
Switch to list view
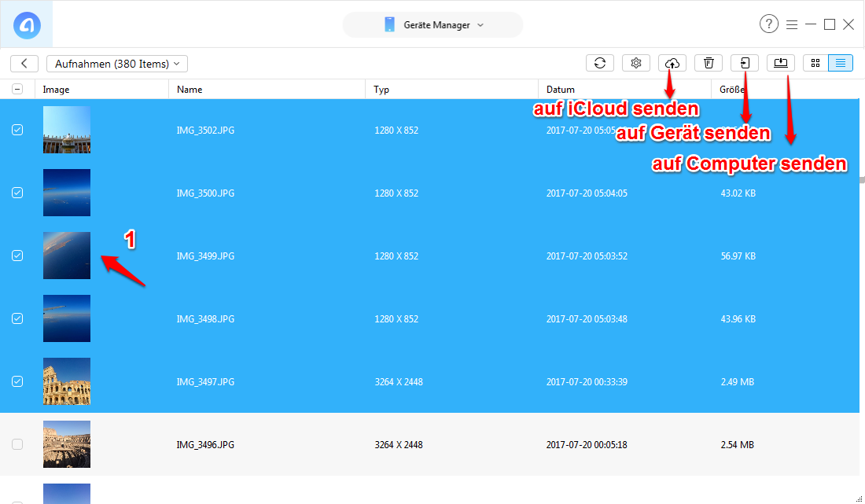coord(840,64)
